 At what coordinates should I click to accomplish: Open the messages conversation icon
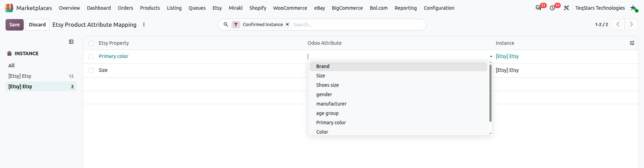coord(538,8)
